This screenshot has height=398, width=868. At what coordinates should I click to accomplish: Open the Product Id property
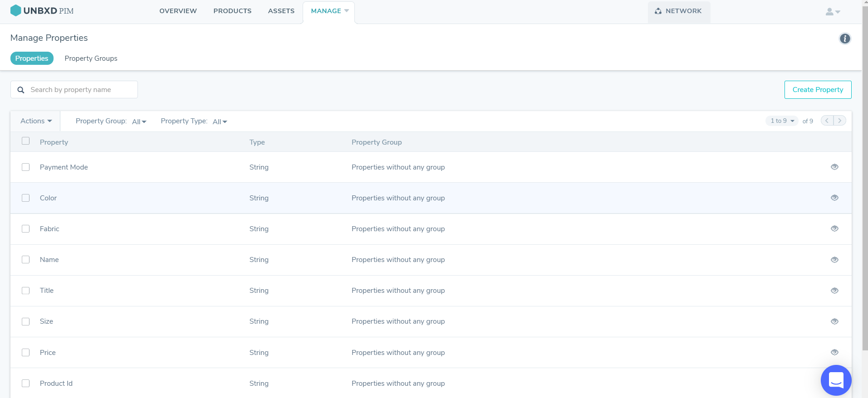[56, 383]
